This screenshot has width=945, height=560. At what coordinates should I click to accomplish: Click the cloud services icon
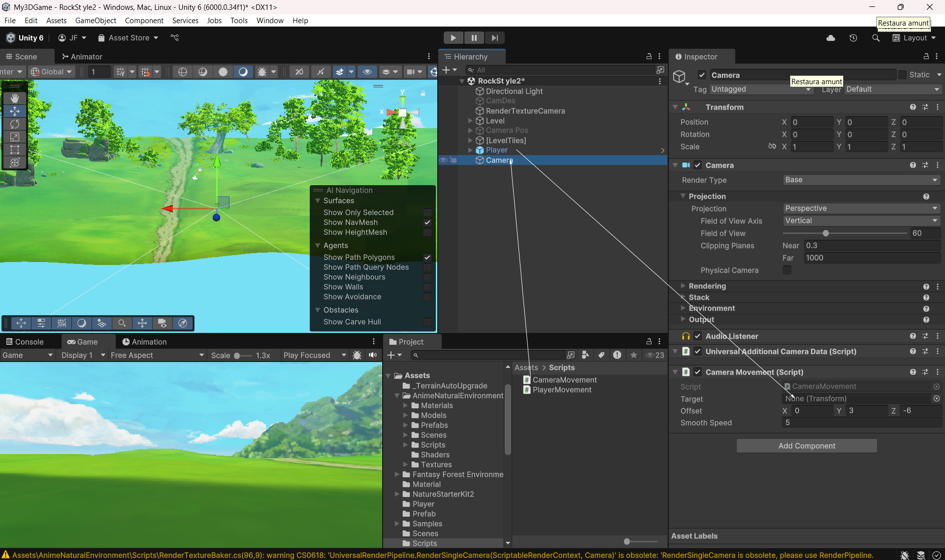[831, 38]
